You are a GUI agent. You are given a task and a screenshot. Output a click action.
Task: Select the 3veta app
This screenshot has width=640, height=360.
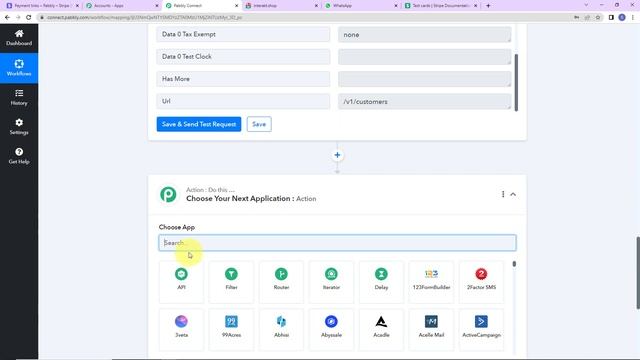pos(181,329)
